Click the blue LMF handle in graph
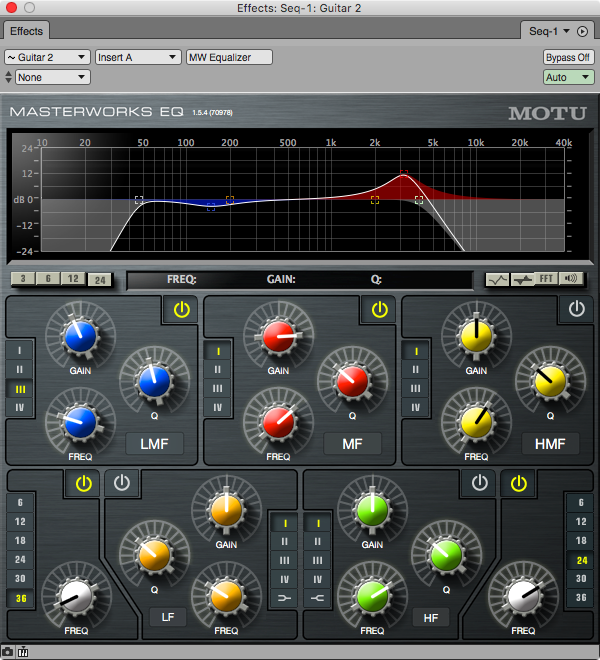600x660 pixels. click(211, 207)
